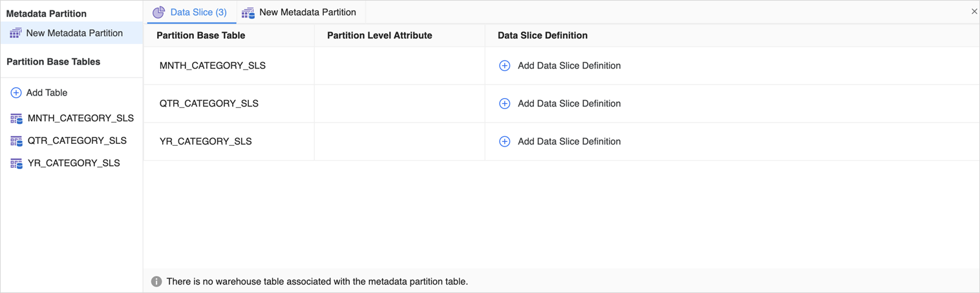This screenshot has width=980, height=293.
Task: Add Data Slice Definition for MNTH_CATEGORY_SLS
Action: (569, 66)
